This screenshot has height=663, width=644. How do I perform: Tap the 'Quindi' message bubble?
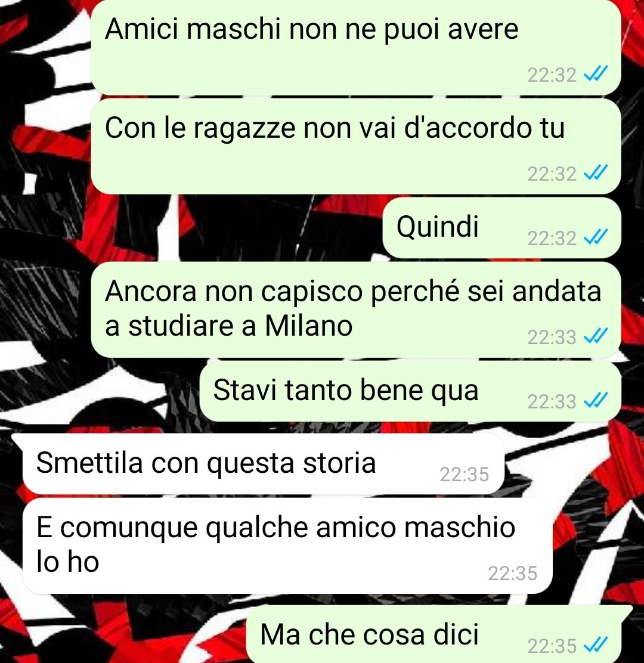pyautogui.click(x=501, y=228)
